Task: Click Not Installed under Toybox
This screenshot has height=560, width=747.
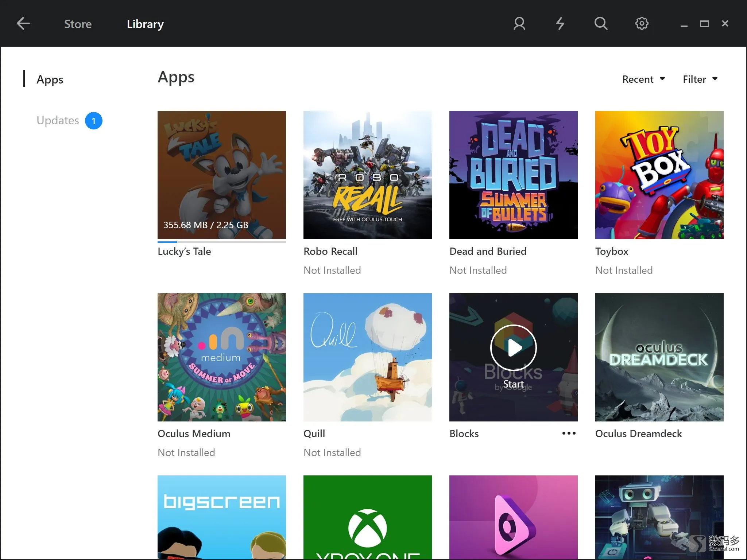Action: (x=624, y=270)
